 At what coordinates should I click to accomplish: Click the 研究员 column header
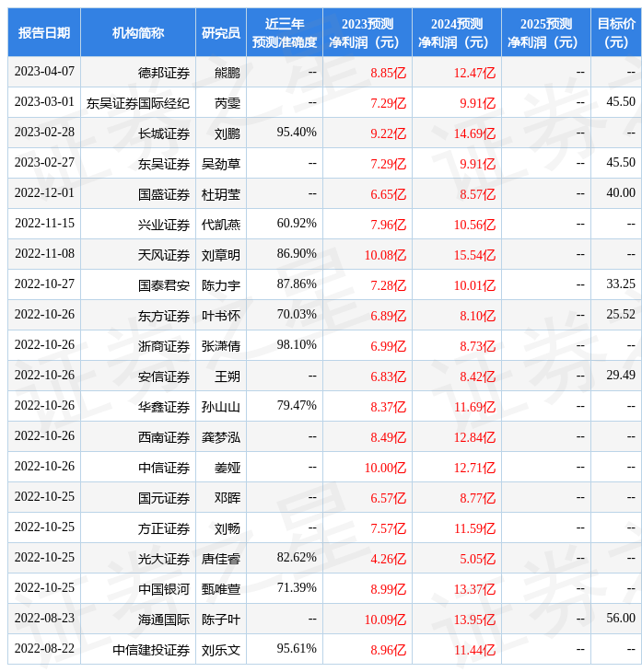click(x=221, y=32)
